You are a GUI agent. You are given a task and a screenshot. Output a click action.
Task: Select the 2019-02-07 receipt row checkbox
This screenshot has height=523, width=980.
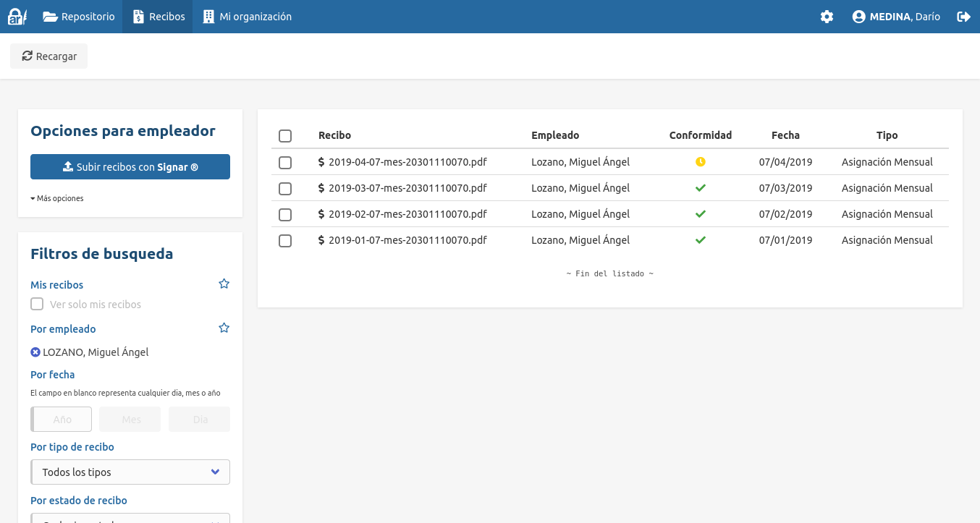tap(285, 215)
